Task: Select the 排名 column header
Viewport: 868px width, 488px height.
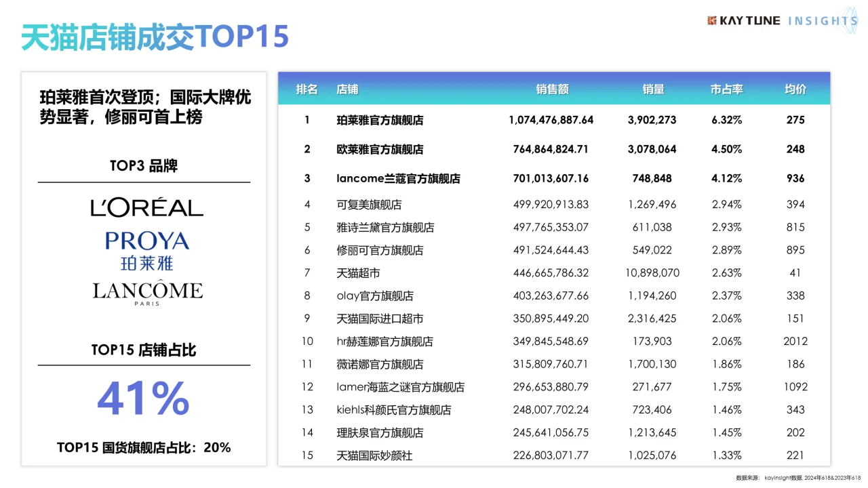Action: pyautogui.click(x=307, y=88)
